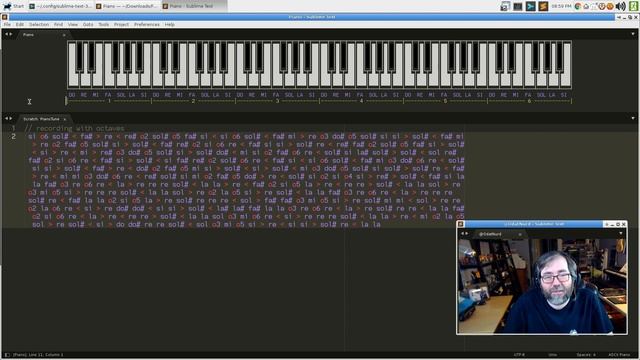Click the octave 3 marker under the keyboard
The height and width of the screenshot is (360, 640).
(277, 101)
